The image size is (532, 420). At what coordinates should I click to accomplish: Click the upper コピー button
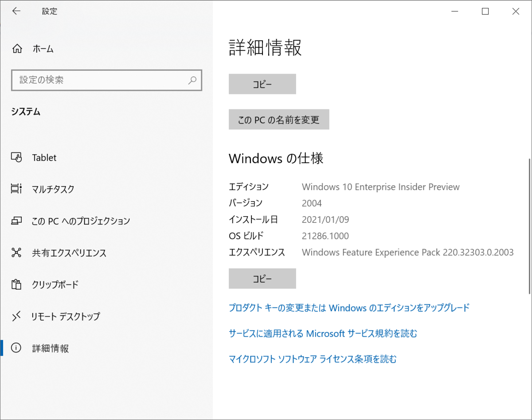pos(262,84)
